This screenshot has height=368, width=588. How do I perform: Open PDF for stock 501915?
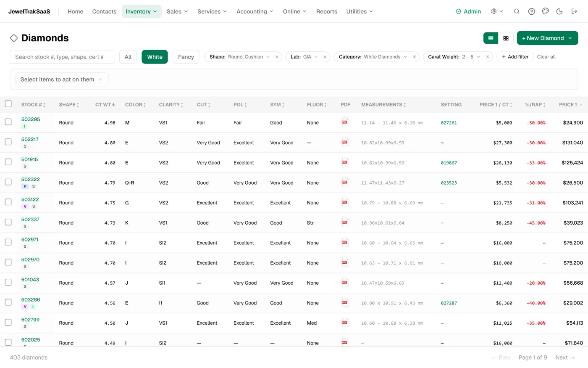pos(345,162)
